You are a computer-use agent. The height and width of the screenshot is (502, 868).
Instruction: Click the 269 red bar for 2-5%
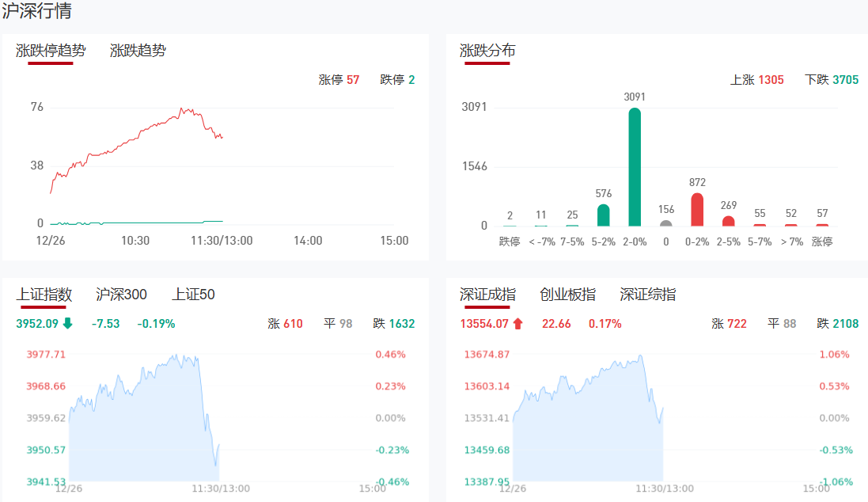click(728, 221)
